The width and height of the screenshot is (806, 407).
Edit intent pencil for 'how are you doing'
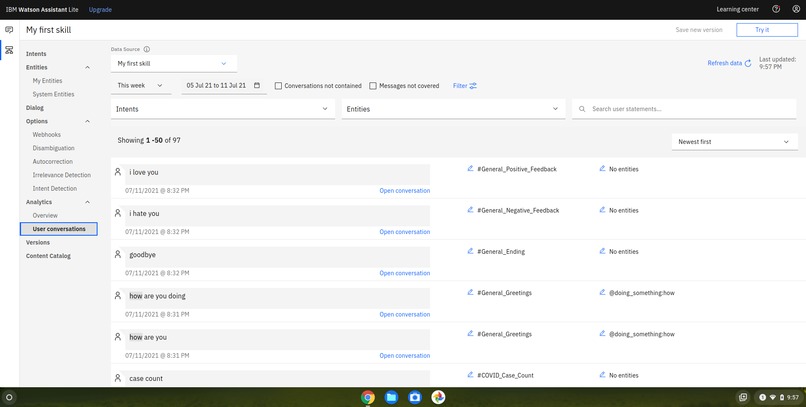pyautogui.click(x=470, y=292)
